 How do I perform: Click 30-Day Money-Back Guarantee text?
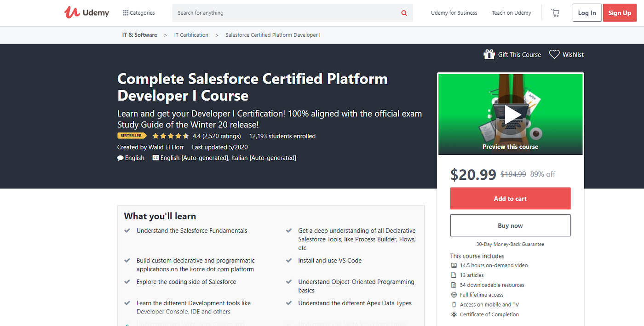point(510,244)
